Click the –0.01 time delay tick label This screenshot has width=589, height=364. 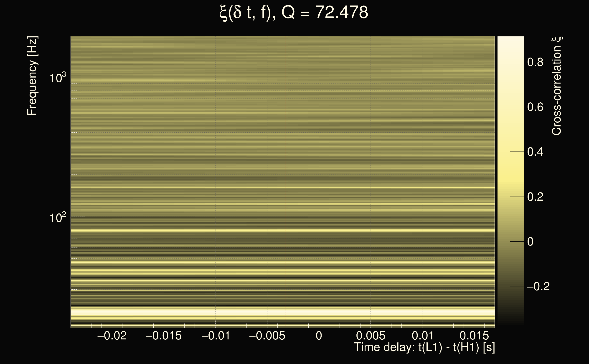[216, 336]
